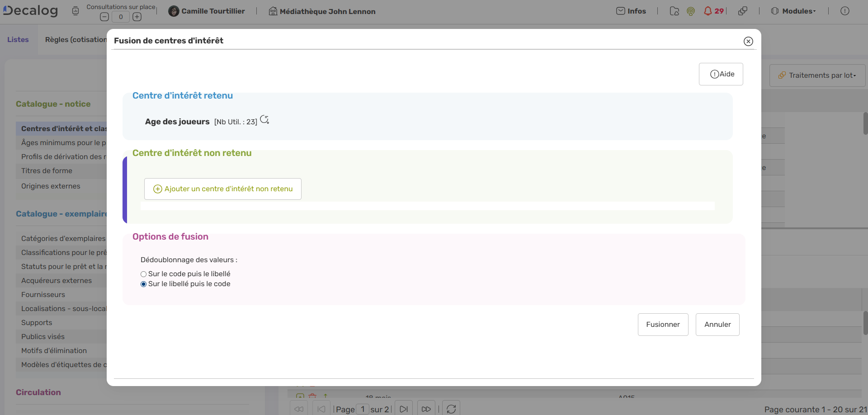Screen dimensions: 868x415
Task: Select 'Sur le libellé puis le code'
Action: [143, 284]
